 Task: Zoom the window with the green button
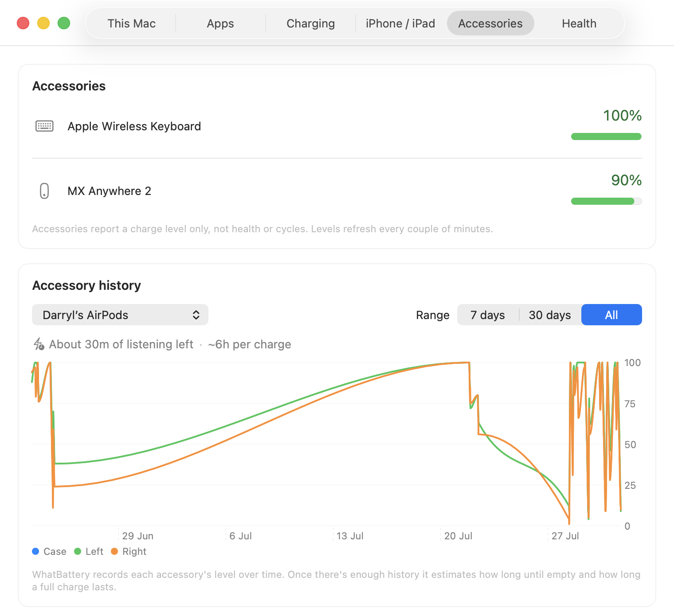click(64, 23)
